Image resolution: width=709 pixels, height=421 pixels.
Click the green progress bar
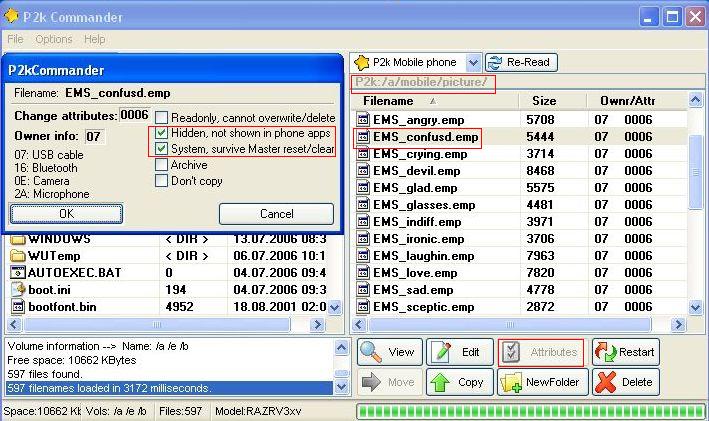[531, 412]
